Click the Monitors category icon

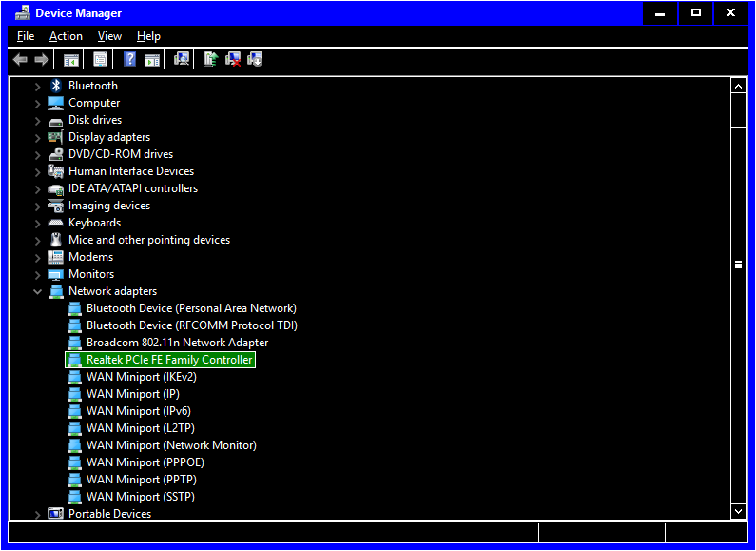56,274
